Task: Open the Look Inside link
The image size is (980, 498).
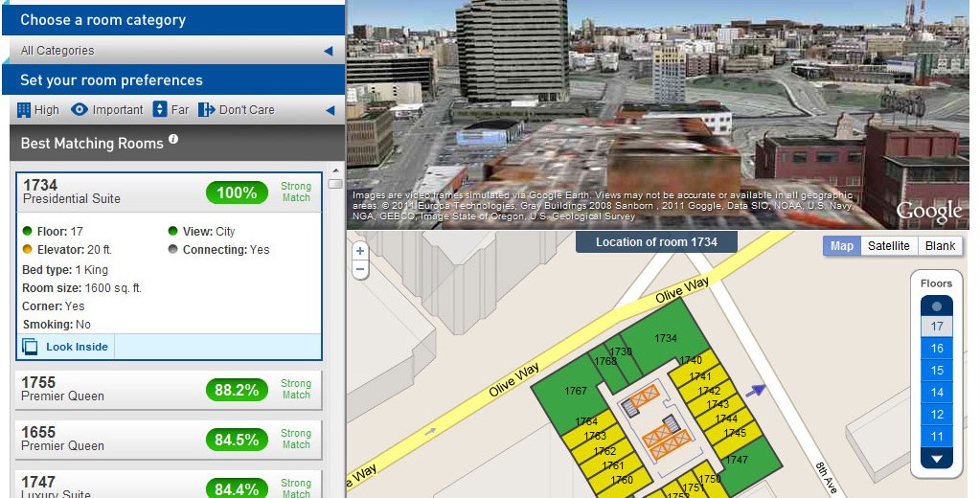Action: tap(77, 347)
